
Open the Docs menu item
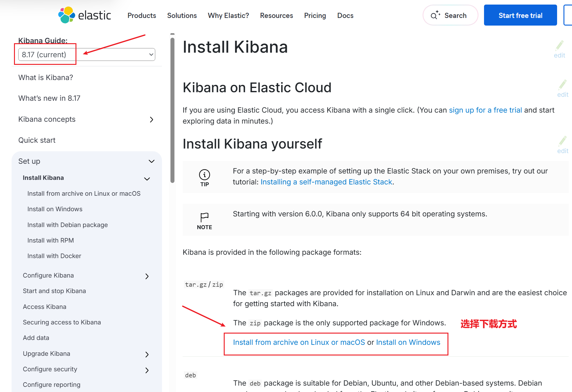coord(345,15)
